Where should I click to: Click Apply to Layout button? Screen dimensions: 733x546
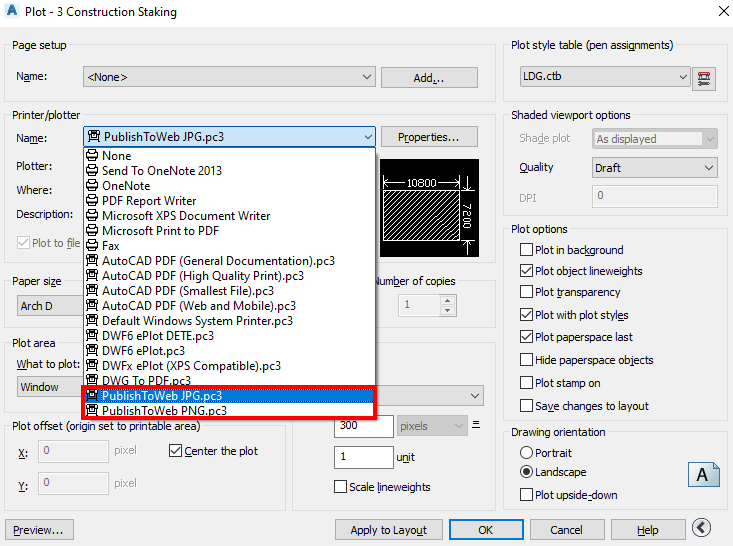pyautogui.click(x=388, y=530)
